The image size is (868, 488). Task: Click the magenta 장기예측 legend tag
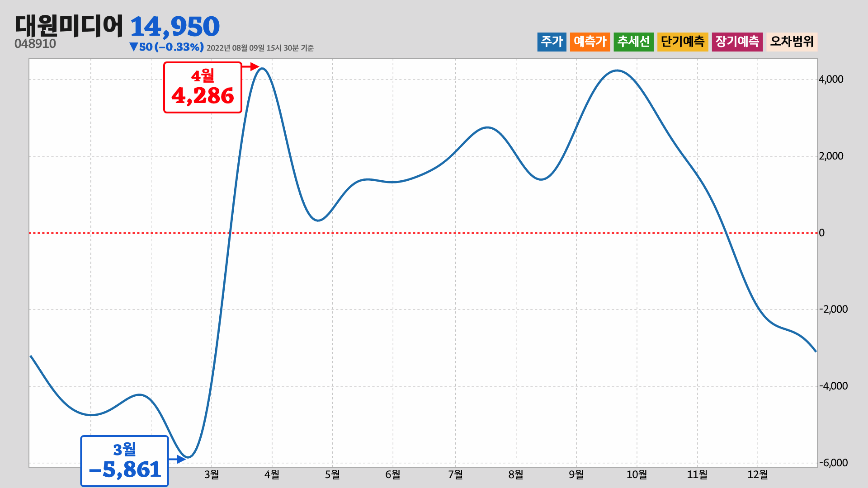point(737,42)
